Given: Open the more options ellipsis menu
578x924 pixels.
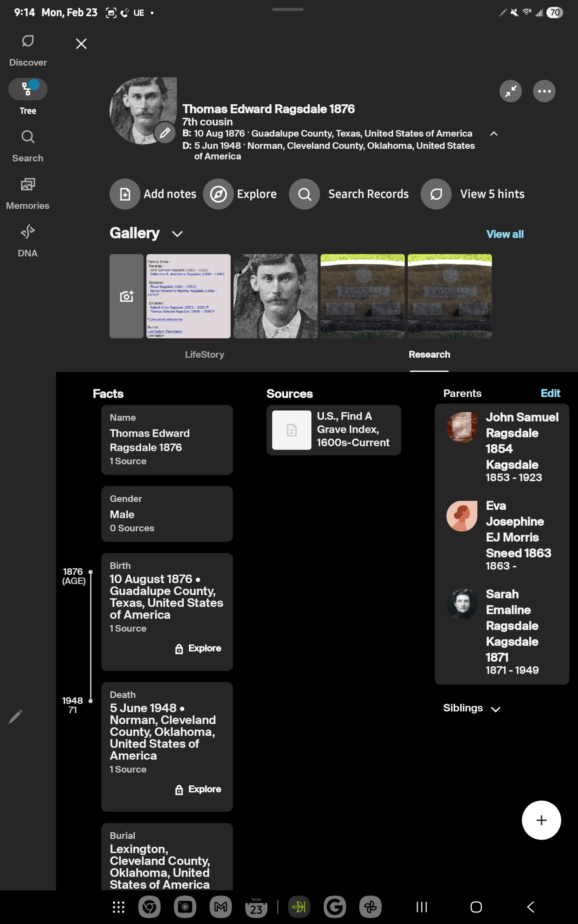Looking at the screenshot, I should (544, 91).
